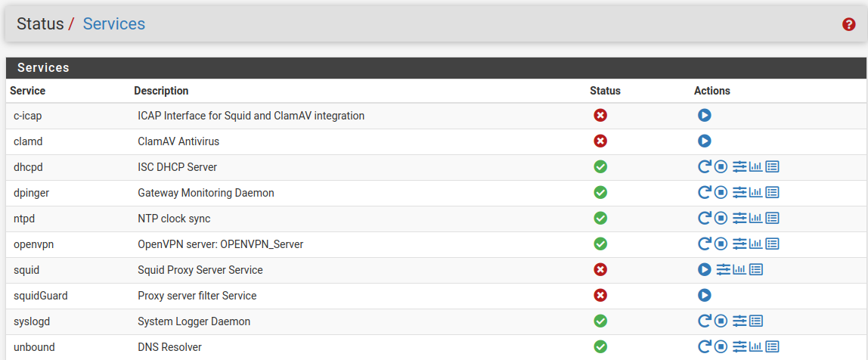This screenshot has width=868, height=360.
Task: Stop the openvpn server service
Action: (721, 244)
